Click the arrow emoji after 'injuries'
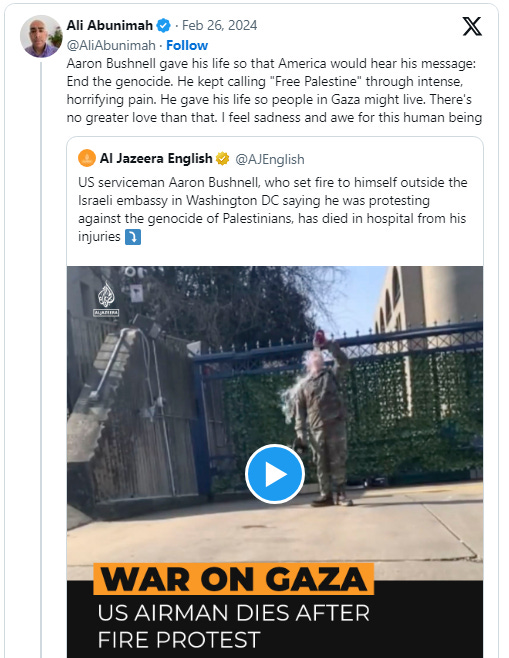 (x=133, y=237)
